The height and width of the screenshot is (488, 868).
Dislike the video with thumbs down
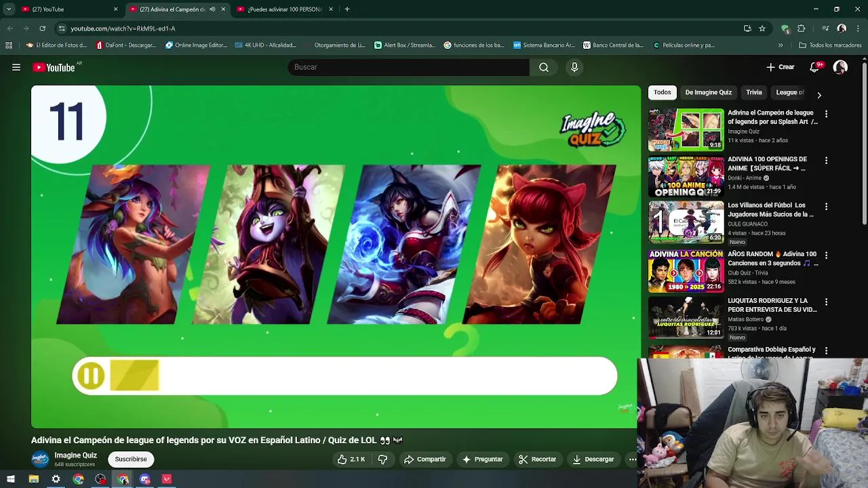pyautogui.click(x=382, y=459)
